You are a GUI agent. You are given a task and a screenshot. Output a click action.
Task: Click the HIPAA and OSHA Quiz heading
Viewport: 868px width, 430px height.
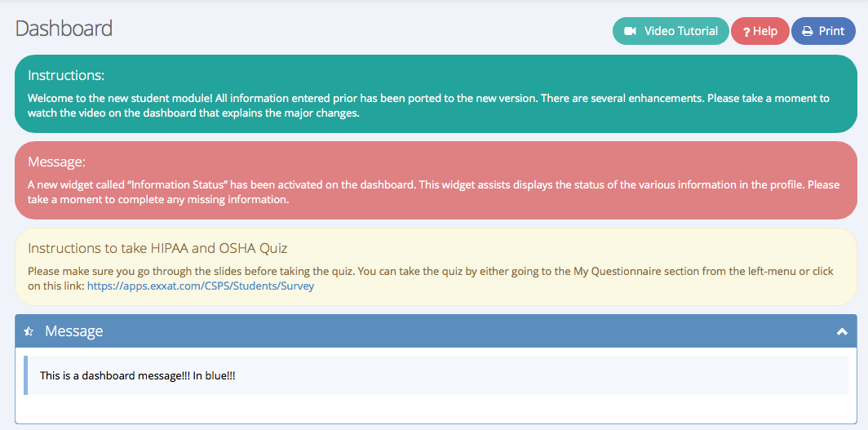(157, 248)
